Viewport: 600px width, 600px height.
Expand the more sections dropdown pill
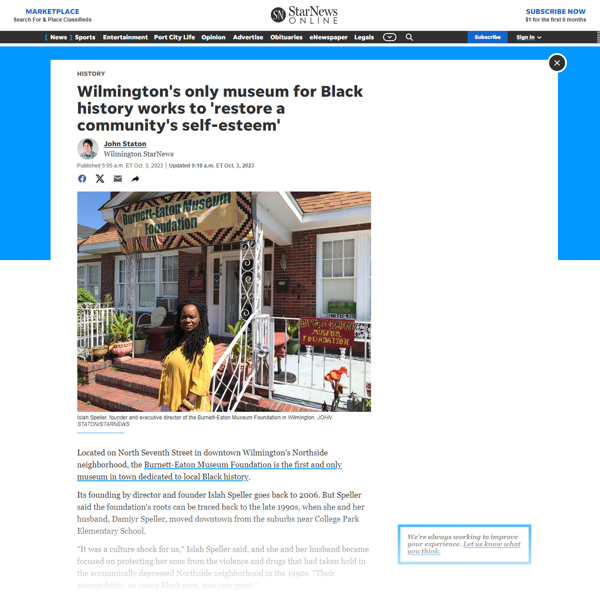click(390, 37)
